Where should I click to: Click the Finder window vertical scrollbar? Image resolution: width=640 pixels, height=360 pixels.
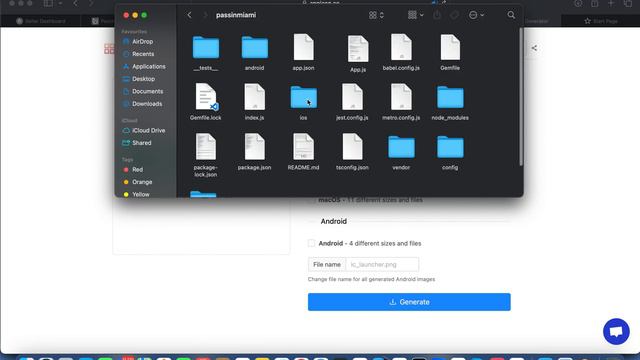[x=521, y=97]
